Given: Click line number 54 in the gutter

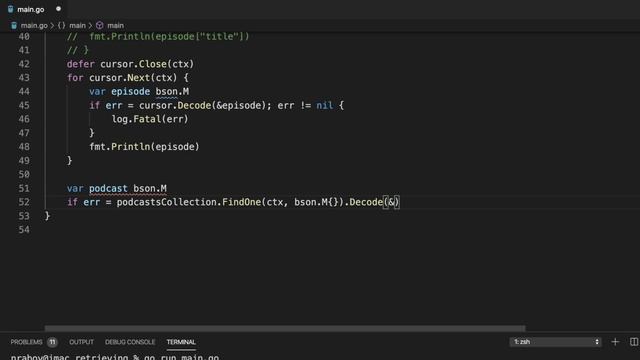Looking at the screenshot, I should (24, 229).
